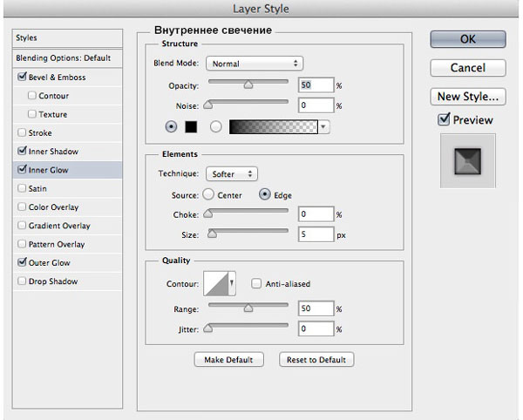
Task: Select the gradient radio button
Action: point(216,127)
